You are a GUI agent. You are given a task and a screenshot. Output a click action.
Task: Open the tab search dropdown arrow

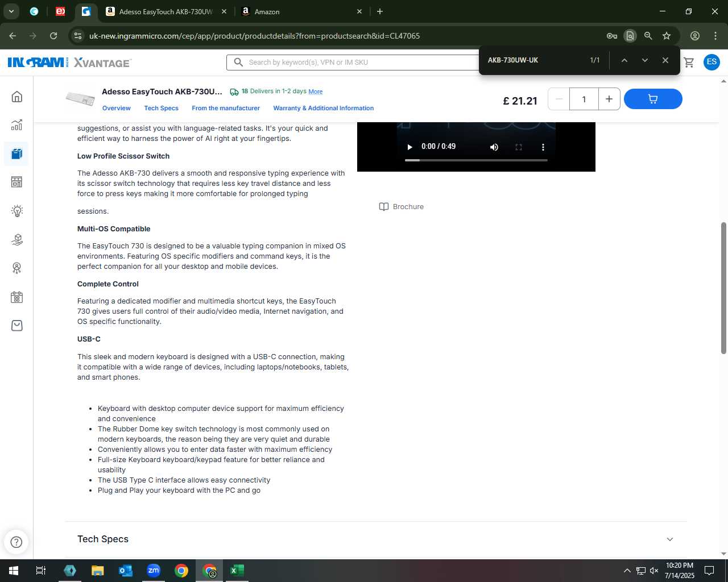point(11,11)
